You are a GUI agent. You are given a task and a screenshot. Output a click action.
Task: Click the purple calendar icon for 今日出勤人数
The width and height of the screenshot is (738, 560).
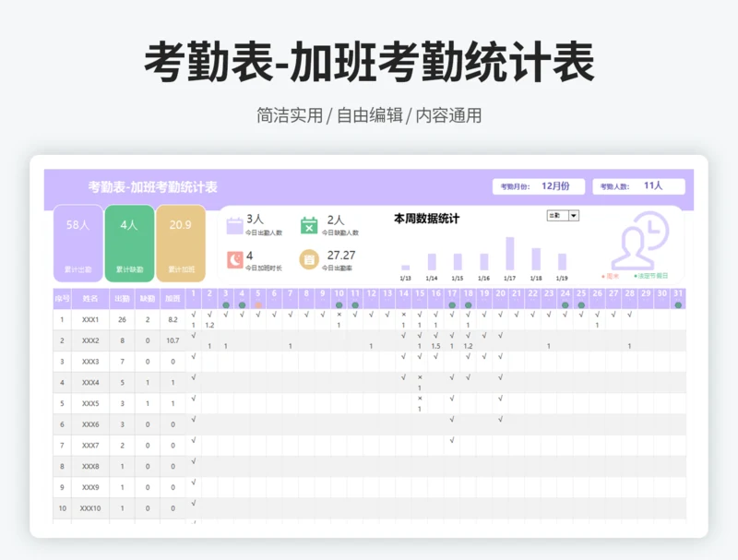(x=234, y=225)
